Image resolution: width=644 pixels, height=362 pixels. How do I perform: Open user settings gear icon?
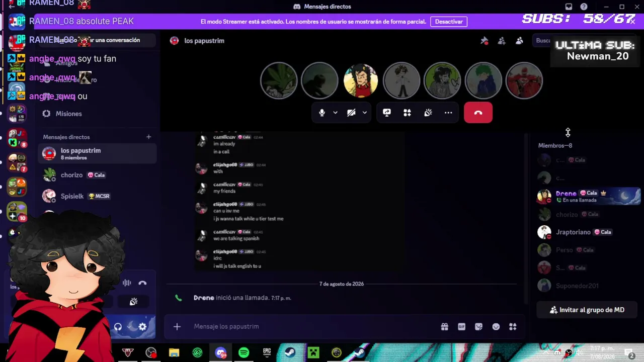pos(142,327)
